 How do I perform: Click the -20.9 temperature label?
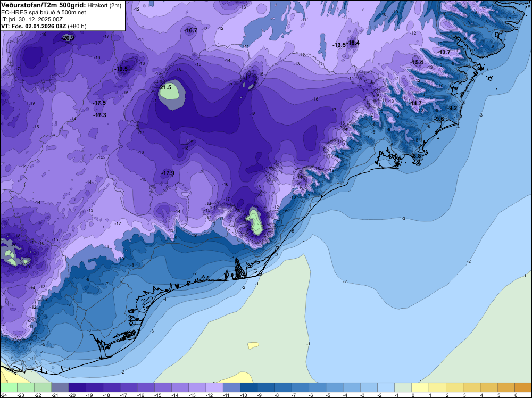(x=68, y=38)
